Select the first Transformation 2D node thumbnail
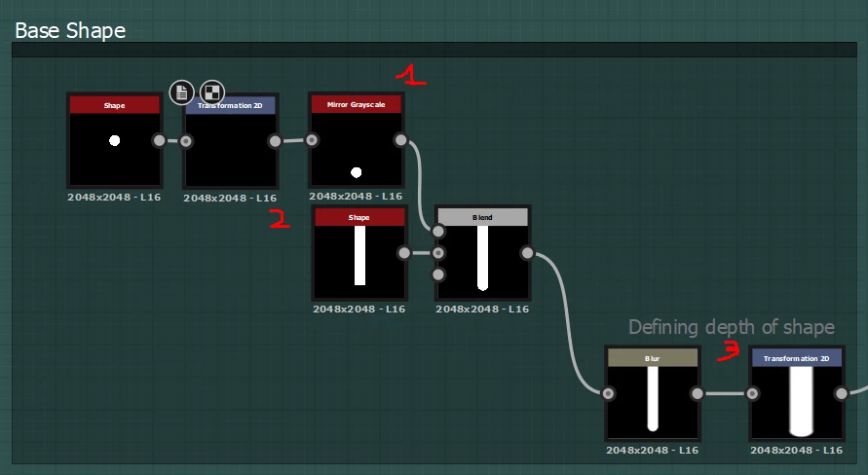This screenshot has height=475, width=868. (x=230, y=149)
